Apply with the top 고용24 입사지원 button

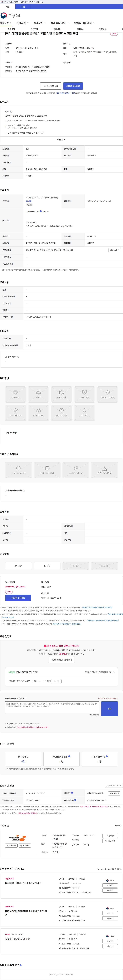point(73,86)
